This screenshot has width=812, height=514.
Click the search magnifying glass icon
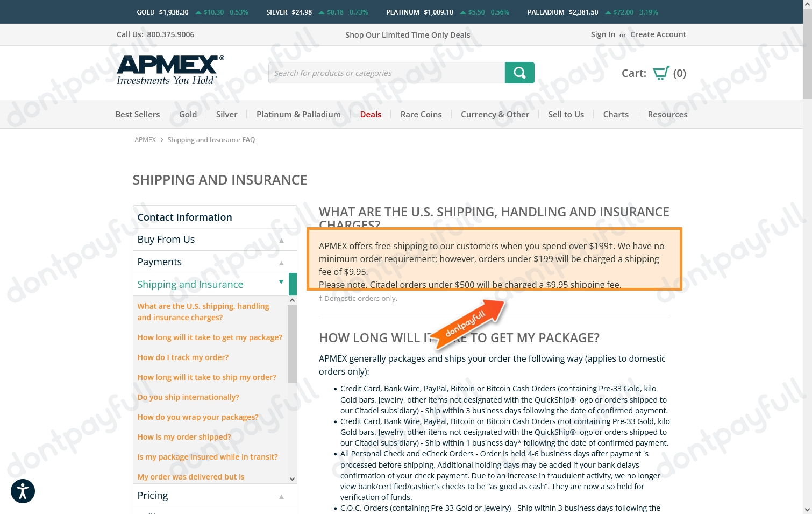519,72
